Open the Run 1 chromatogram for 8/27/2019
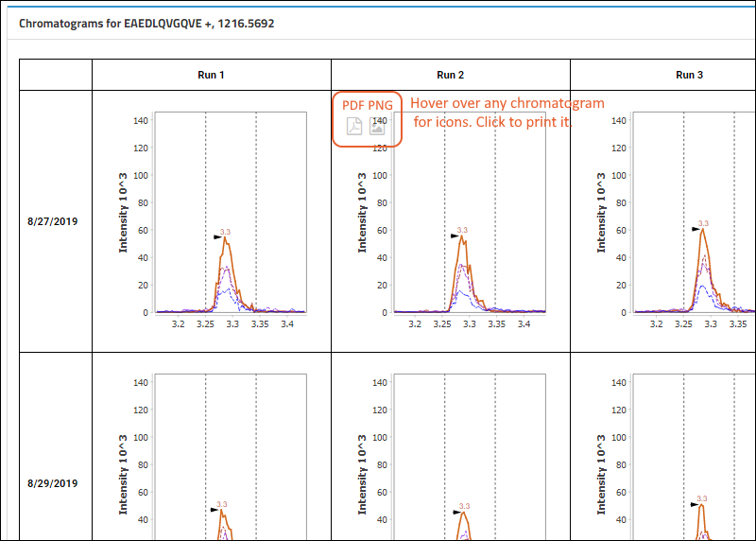The width and height of the screenshot is (756, 541). pyautogui.click(x=212, y=221)
